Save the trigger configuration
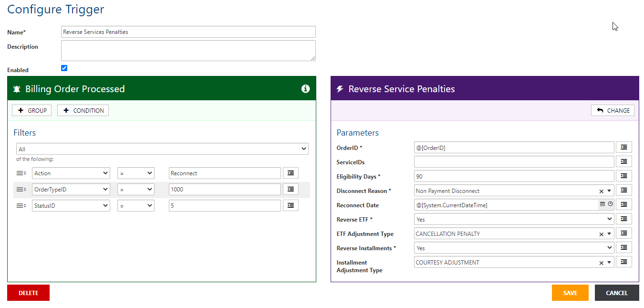This screenshot has width=644, height=308. point(570,292)
